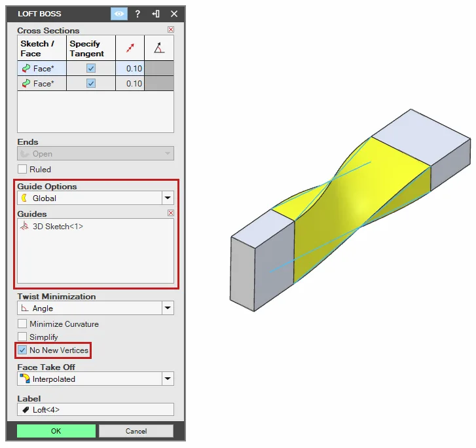476x448 pixels.
Task: Toggle the preview eye icon in Loft Boss header
Action: pyautogui.click(x=119, y=14)
